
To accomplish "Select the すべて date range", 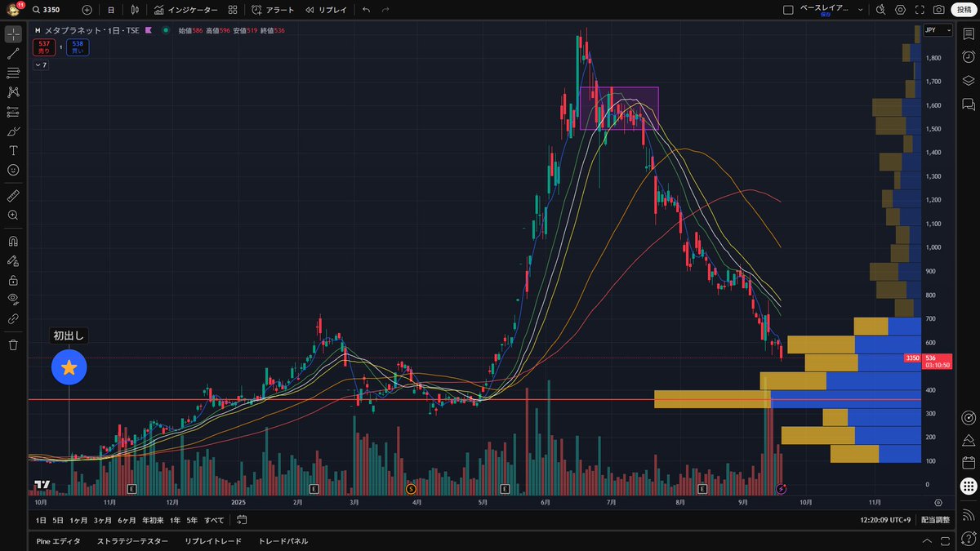I will click(214, 520).
